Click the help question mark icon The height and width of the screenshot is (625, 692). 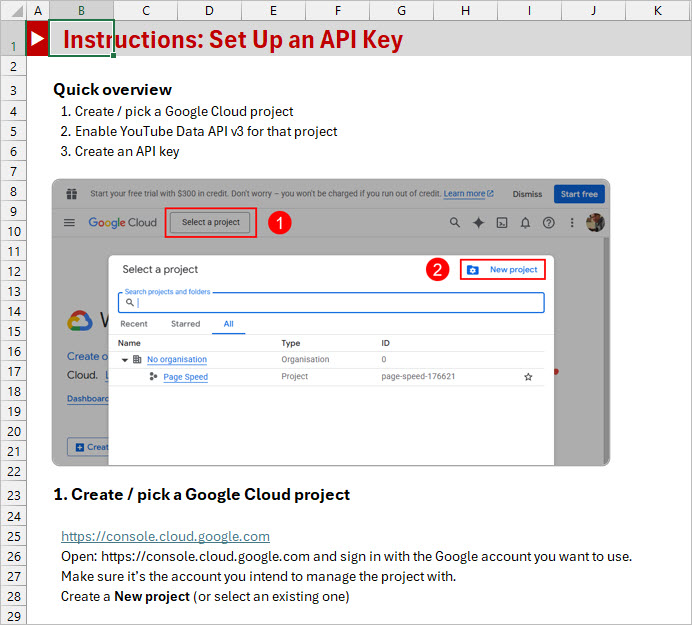549,222
